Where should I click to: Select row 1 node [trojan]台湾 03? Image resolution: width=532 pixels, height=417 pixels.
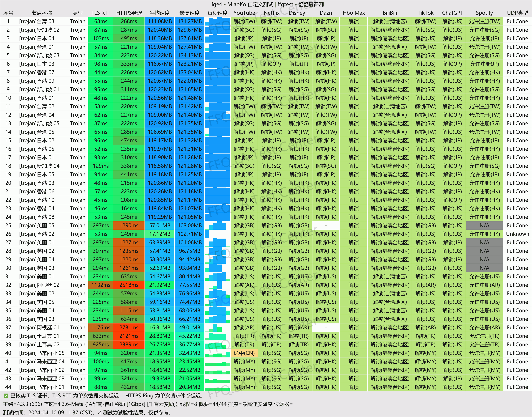coord(37,22)
